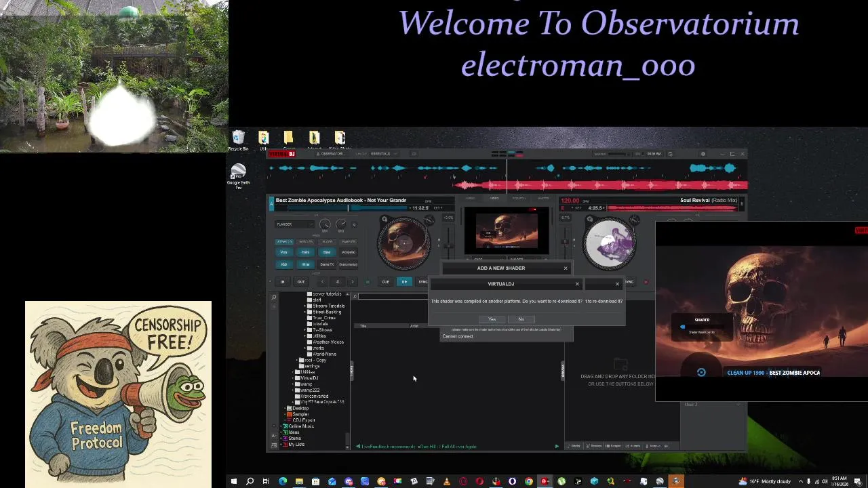Switch to the SCRATCH mixer tab
This screenshot has width=868, height=488.
pos(519,199)
